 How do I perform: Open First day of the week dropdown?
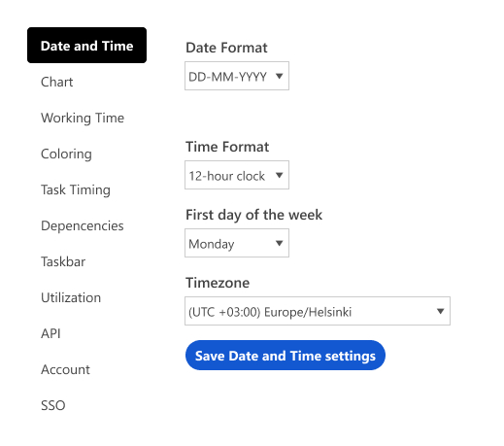(x=237, y=243)
